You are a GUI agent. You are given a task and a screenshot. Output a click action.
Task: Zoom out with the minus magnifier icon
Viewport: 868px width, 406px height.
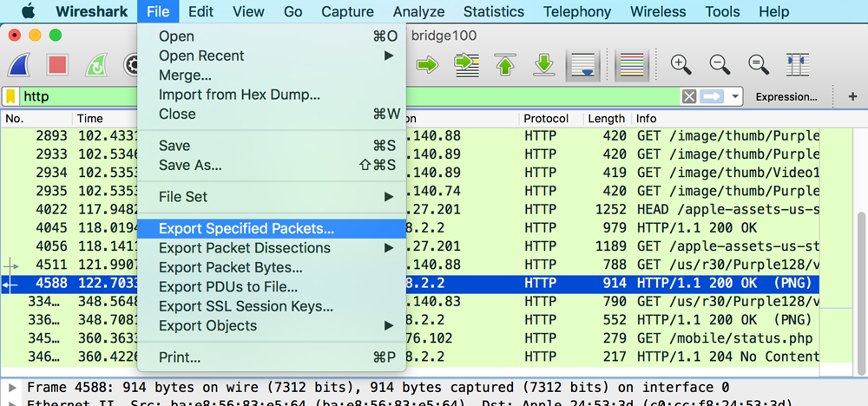720,64
